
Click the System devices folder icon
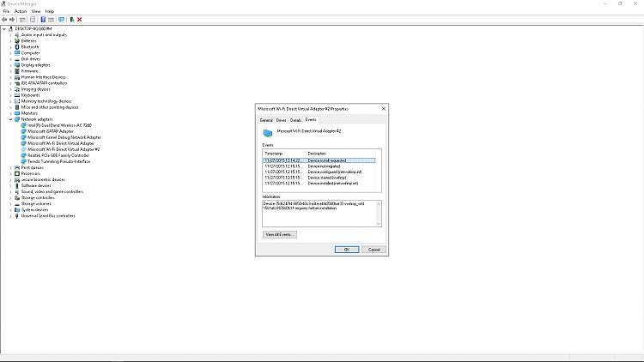tap(17, 209)
